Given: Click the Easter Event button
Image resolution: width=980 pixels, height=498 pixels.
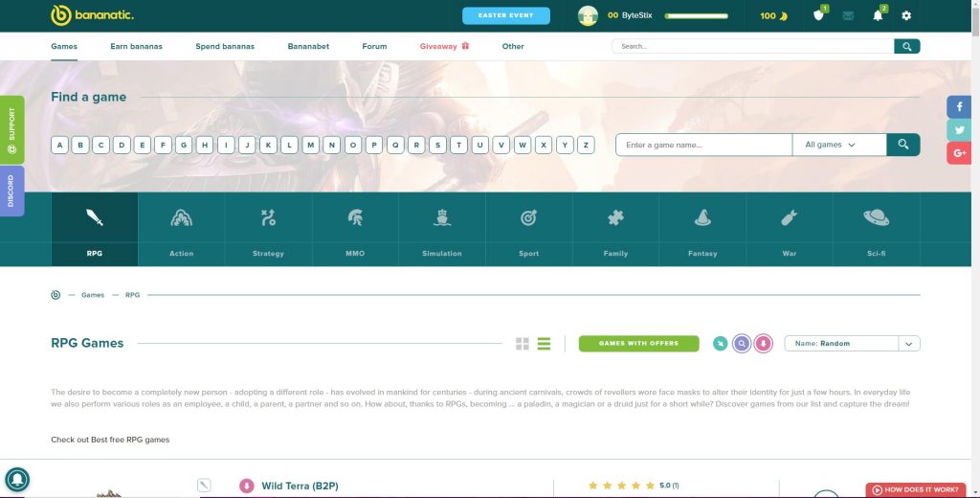Looking at the screenshot, I should pos(506,15).
